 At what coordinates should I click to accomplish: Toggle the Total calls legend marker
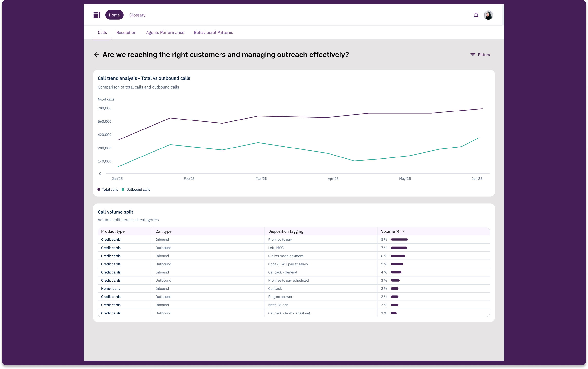click(x=99, y=189)
